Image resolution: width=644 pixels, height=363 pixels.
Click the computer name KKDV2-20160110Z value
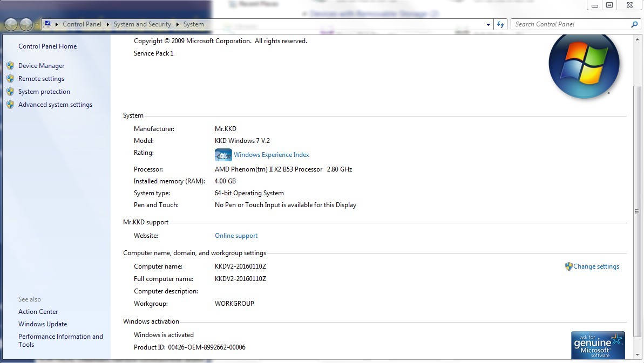coord(240,266)
